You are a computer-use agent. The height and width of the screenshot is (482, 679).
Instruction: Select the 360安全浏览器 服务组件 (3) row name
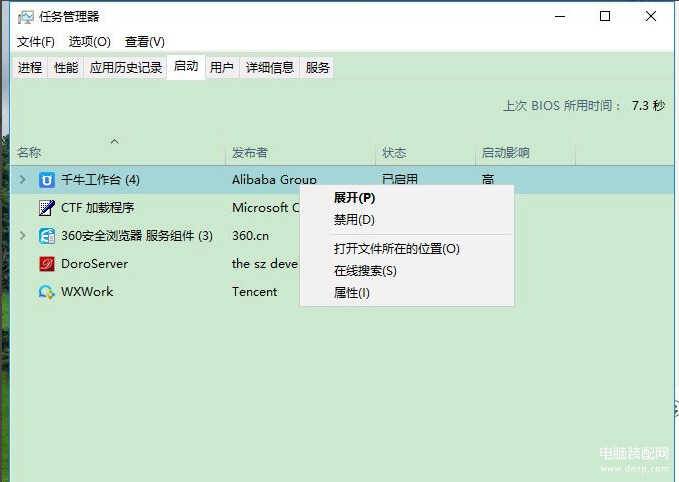tap(137, 236)
